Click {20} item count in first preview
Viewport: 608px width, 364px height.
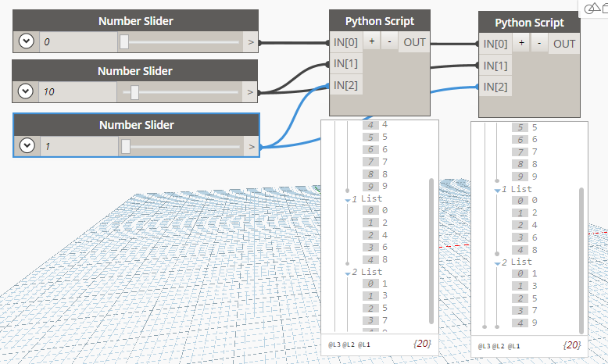(422, 344)
